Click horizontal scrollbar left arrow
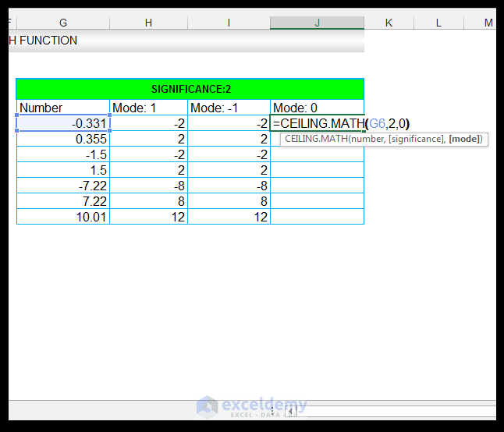504x432 pixels. pos(290,412)
